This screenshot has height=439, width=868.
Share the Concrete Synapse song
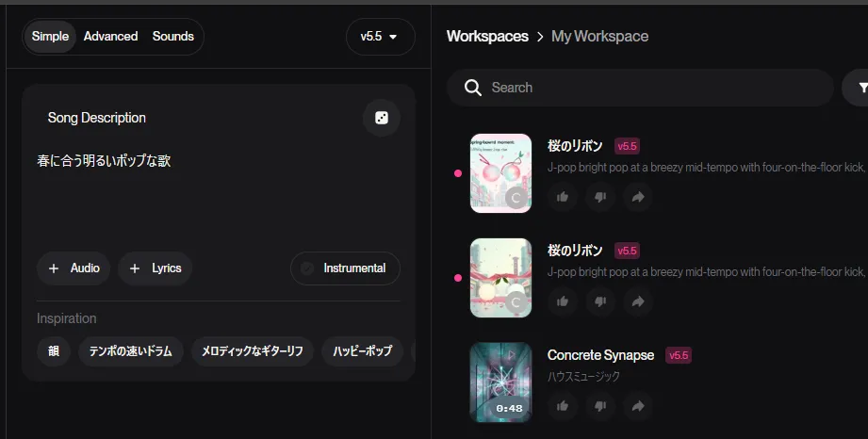coord(637,406)
